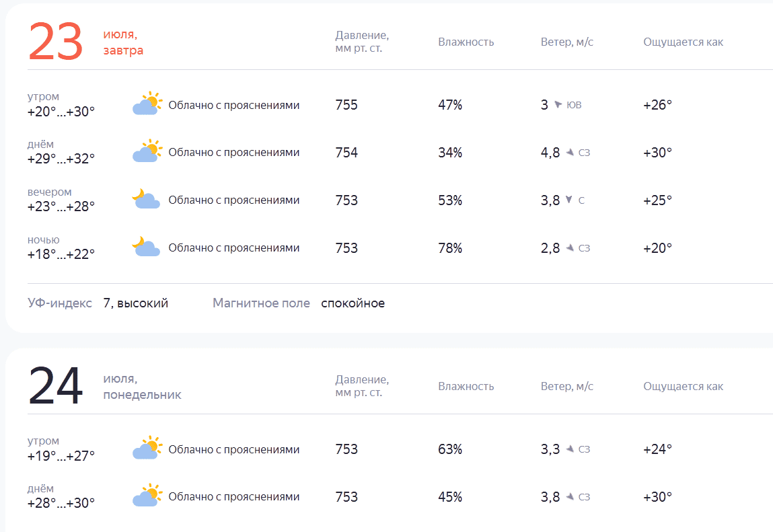Click the moon-cloud icon for July 23 night

tap(146, 248)
